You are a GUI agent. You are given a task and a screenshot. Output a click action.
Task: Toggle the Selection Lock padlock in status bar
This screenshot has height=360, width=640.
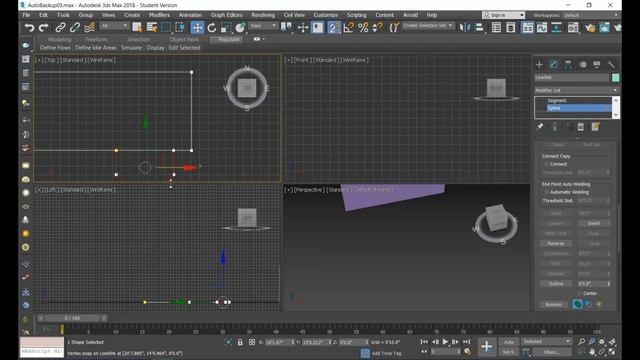[240, 342]
